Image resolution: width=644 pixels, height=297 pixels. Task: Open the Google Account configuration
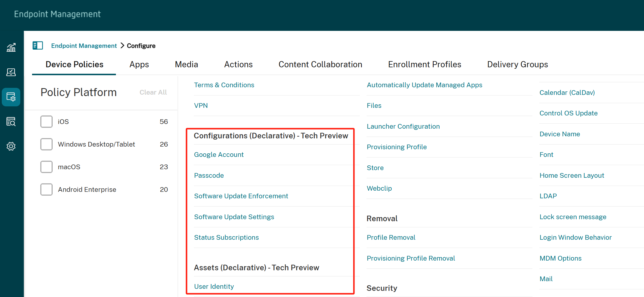click(x=219, y=155)
